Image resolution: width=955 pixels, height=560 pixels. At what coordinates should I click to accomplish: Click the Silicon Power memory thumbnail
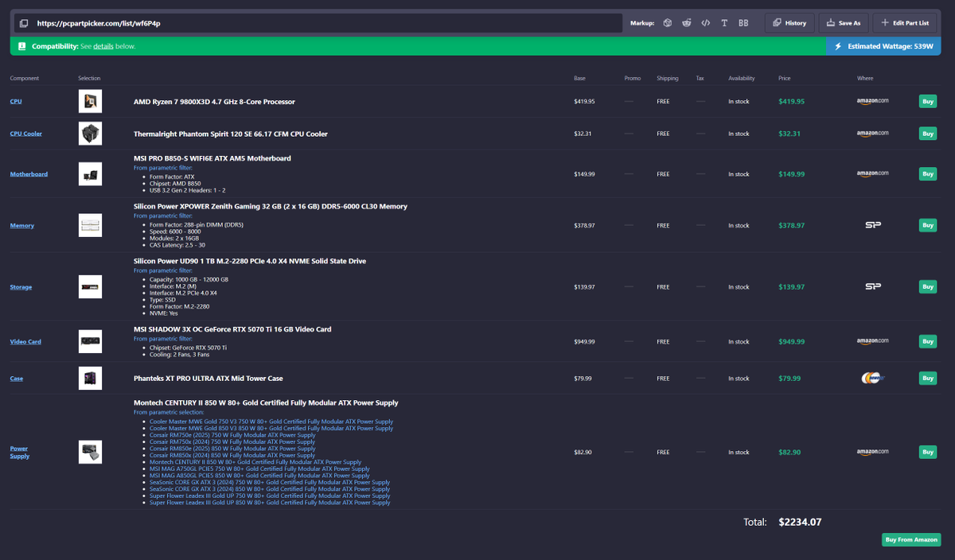click(90, 226)
